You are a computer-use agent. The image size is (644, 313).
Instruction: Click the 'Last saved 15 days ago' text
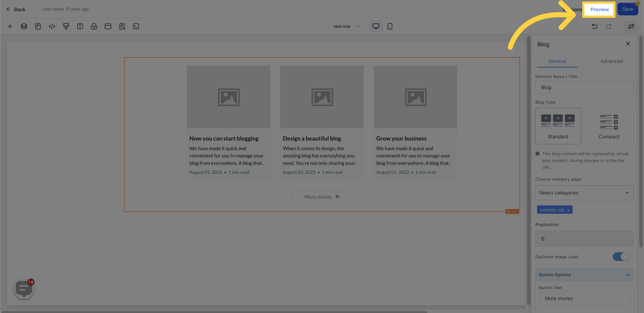66,9
